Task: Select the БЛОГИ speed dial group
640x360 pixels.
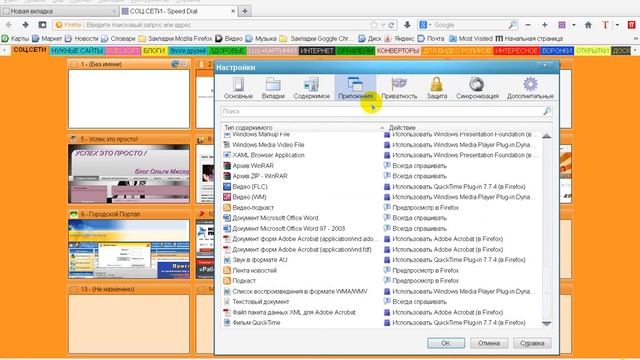Action: (x=154, y=51)
